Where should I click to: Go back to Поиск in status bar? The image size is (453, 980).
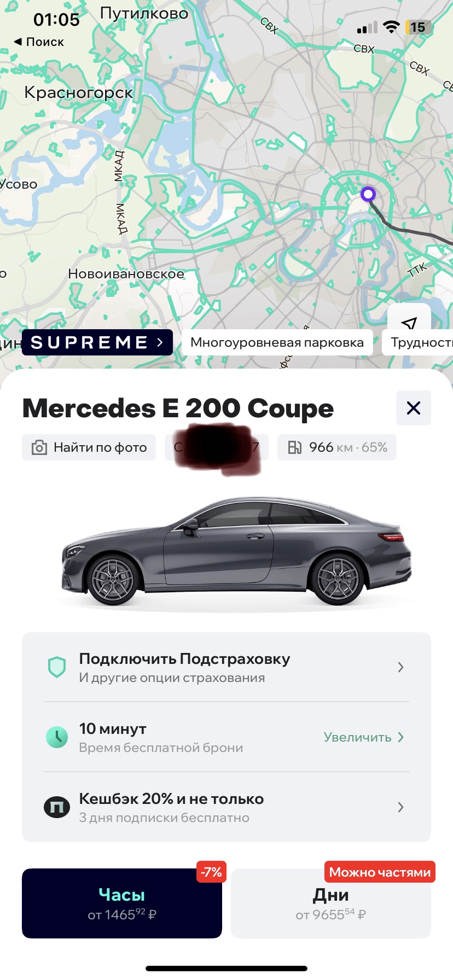[x=38, y=42]
